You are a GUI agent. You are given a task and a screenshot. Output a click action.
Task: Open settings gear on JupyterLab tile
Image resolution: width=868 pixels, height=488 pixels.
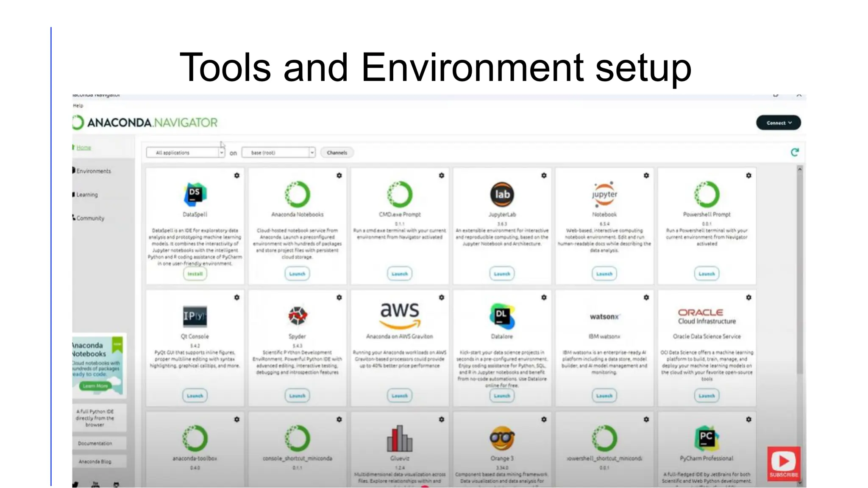(x=544, y=175)
